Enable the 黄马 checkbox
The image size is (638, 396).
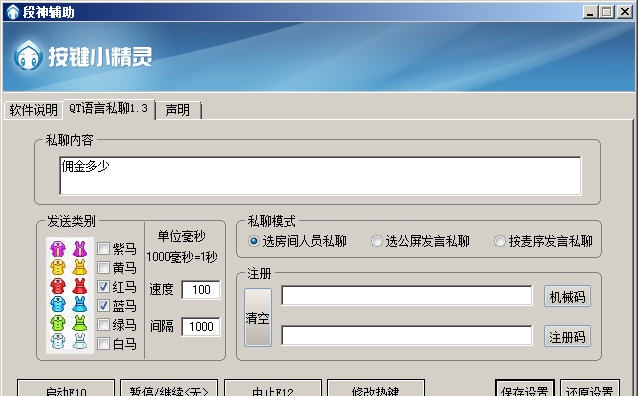[x=103, y=267]
